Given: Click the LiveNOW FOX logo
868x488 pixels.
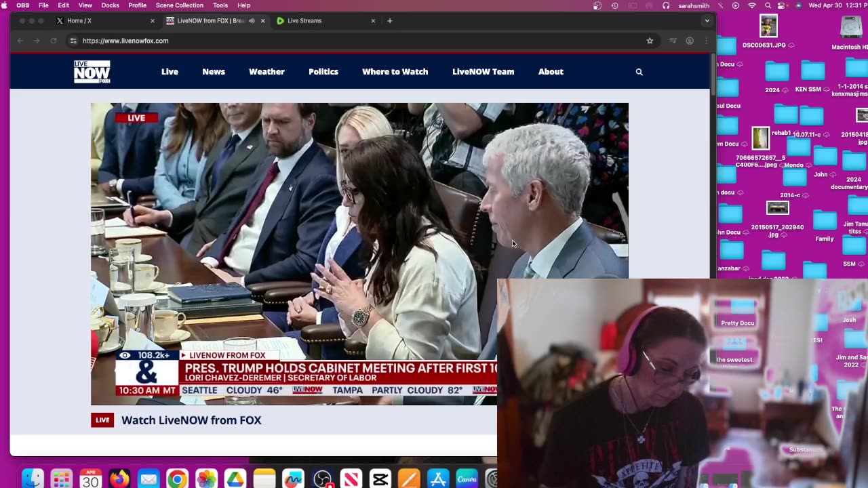Looking at the screenshot, I should 92,72.
